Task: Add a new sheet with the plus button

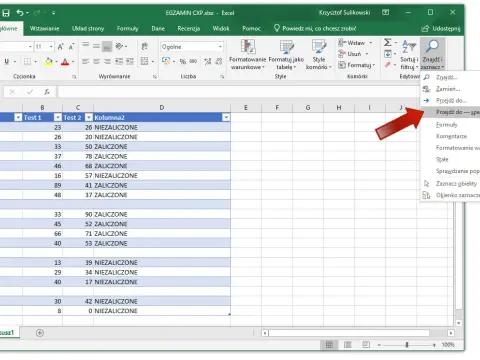Action: [40, 333]
